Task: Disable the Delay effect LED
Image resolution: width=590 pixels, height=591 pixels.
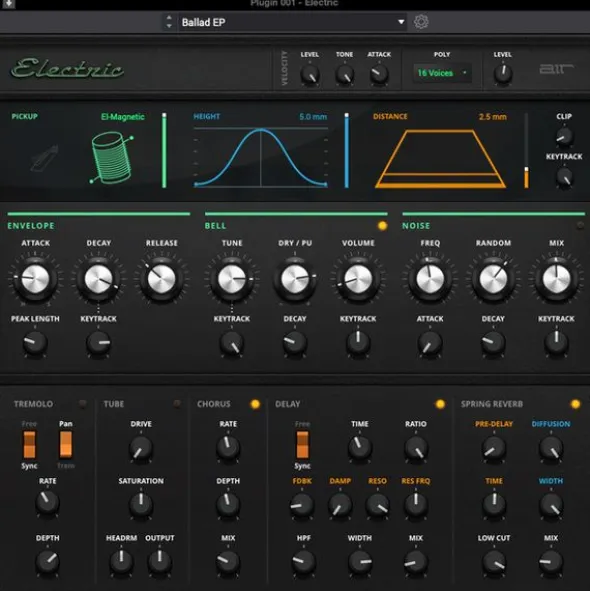Action: [440, 404]
